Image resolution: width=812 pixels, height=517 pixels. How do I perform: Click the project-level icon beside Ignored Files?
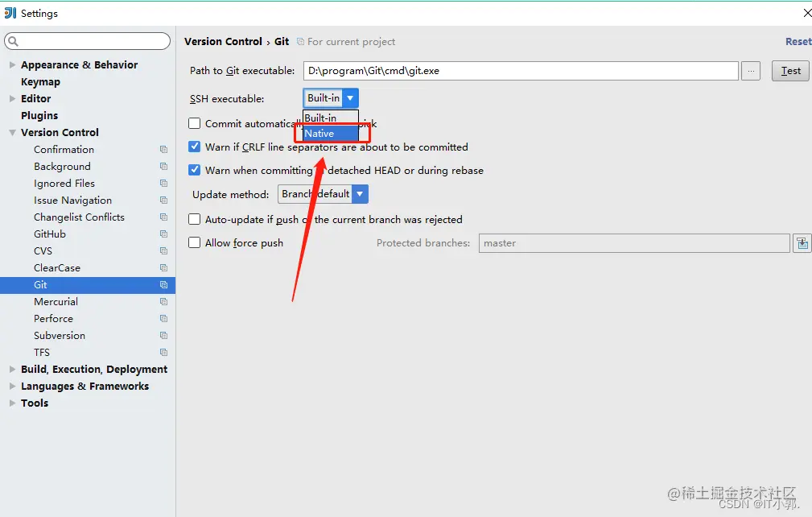pyautogui.click(x=163, y=184)
